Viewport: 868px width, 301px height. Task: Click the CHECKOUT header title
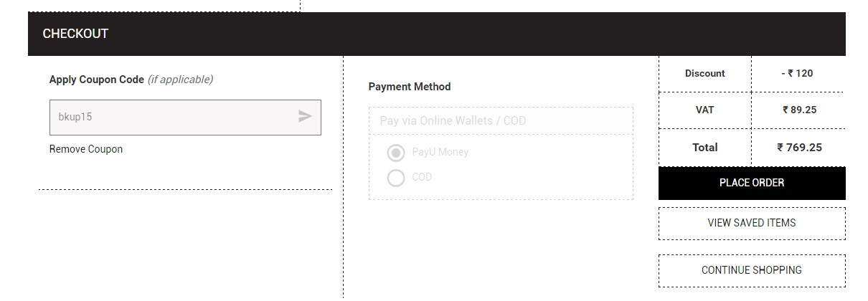point(75,34)
